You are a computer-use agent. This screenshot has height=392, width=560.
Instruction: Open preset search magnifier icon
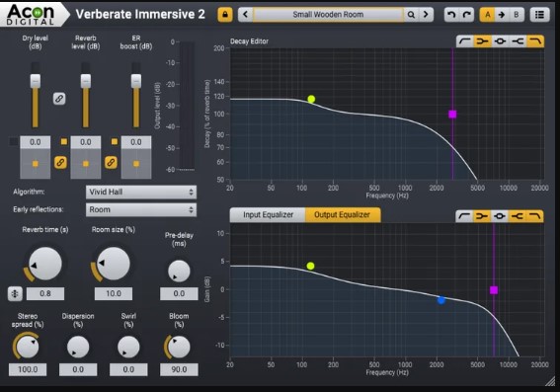click(411, 15)
